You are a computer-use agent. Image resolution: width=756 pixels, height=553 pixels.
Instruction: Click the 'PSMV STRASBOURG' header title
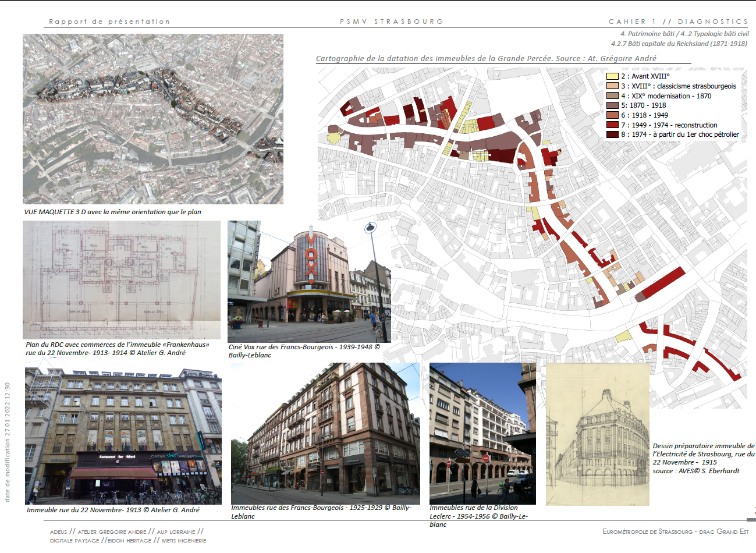point(392,22)
